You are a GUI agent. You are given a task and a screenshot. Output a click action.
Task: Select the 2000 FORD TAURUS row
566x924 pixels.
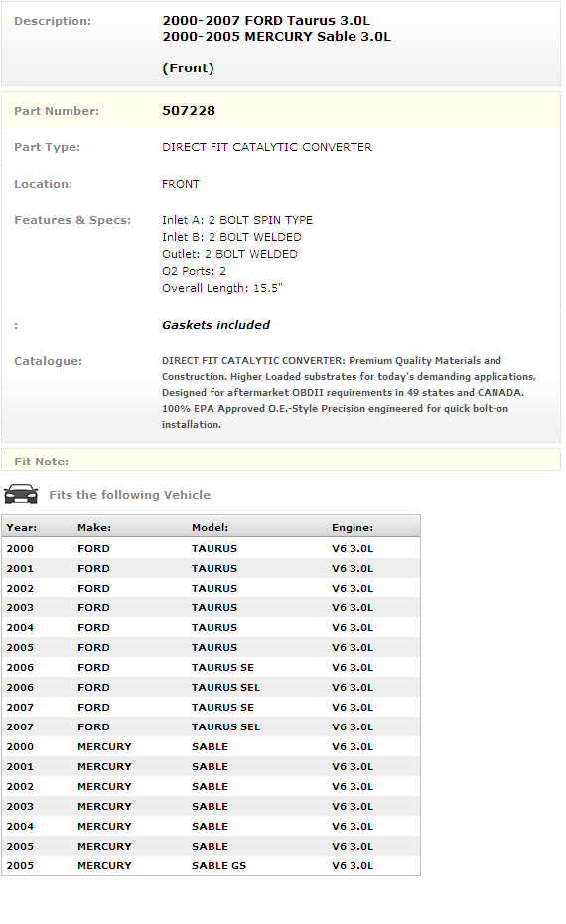pos(212,548)
